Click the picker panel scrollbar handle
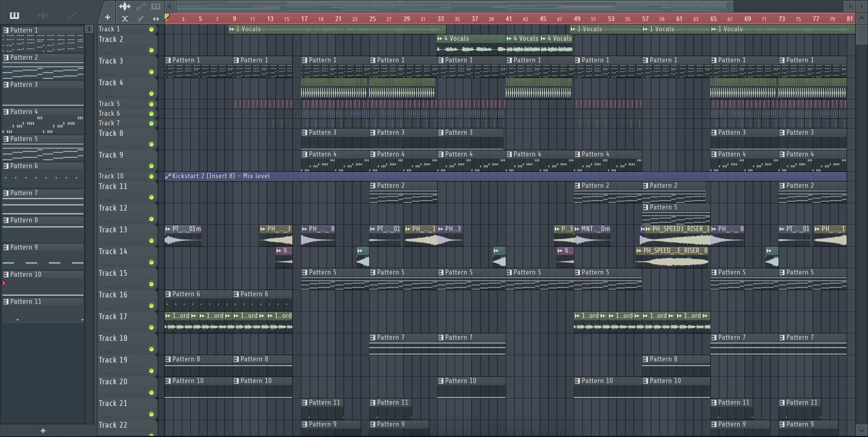This screenshot has width=868, height=437. [x=89, y=29]
